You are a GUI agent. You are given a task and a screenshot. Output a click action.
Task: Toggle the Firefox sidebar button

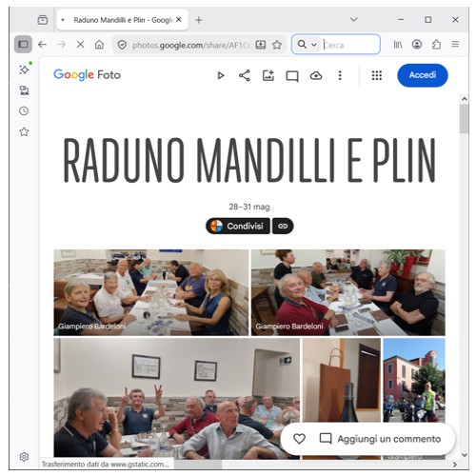pos(23,45)
